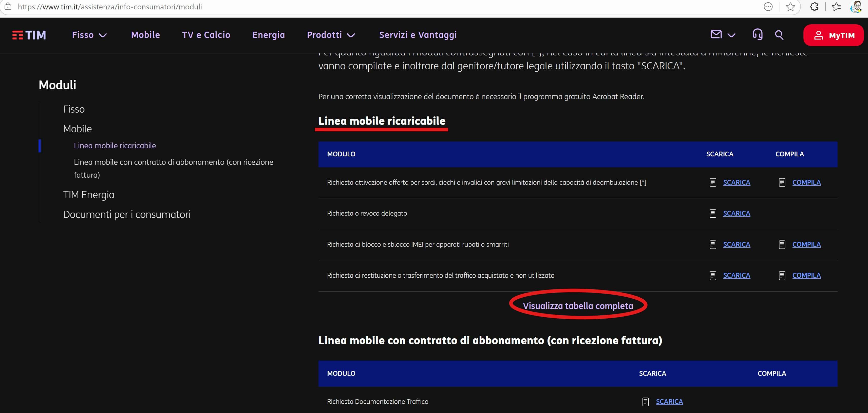Click the MyTIM login button
868x413 pixels.
click(833, 35)
